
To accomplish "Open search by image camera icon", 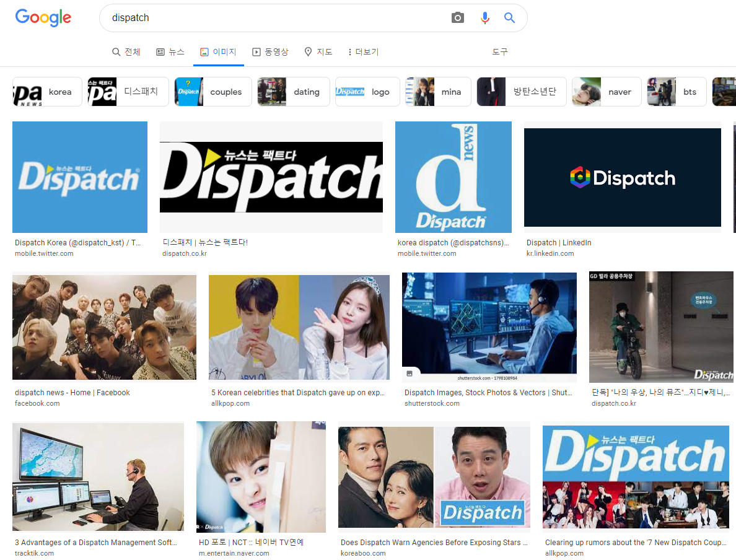I will point(457,18).
